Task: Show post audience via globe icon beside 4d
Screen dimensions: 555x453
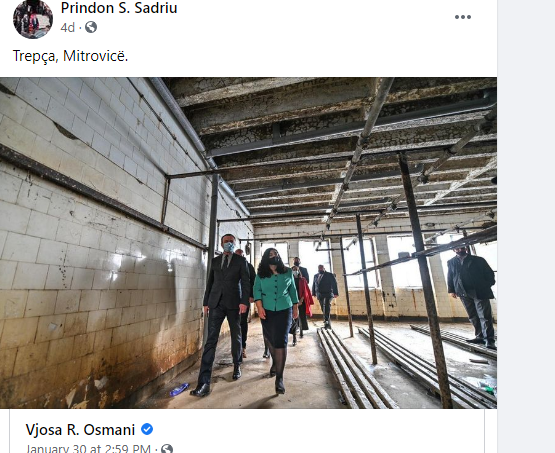Action: pos(91,27)
